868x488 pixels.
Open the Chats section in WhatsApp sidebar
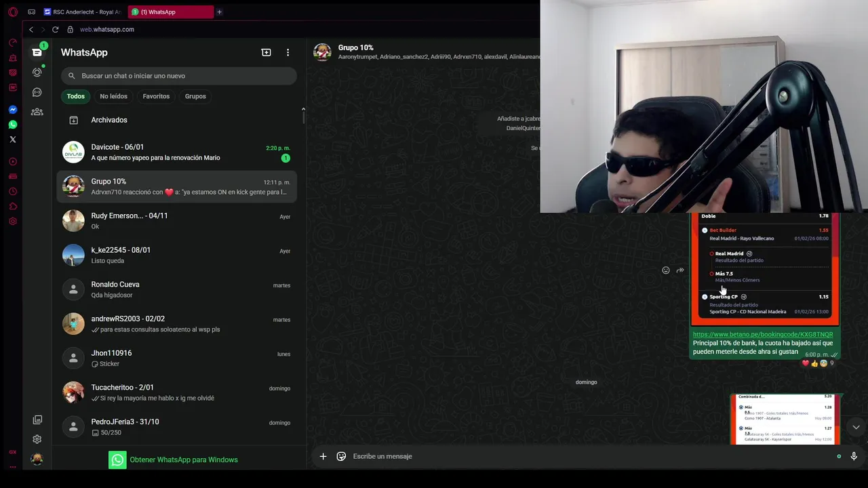37,52
